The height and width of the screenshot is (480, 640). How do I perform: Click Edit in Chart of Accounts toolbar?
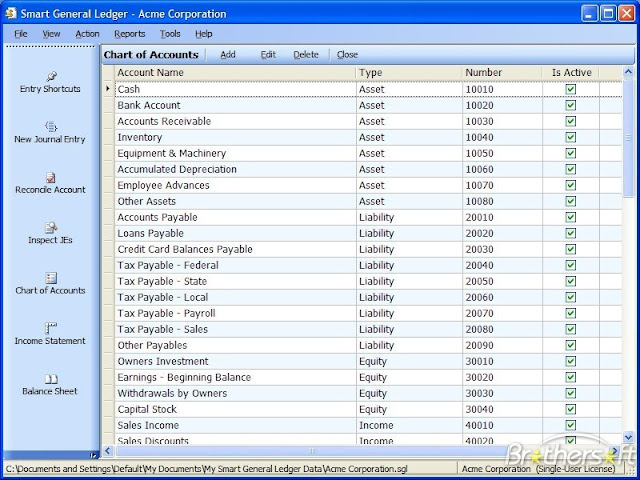268,55
